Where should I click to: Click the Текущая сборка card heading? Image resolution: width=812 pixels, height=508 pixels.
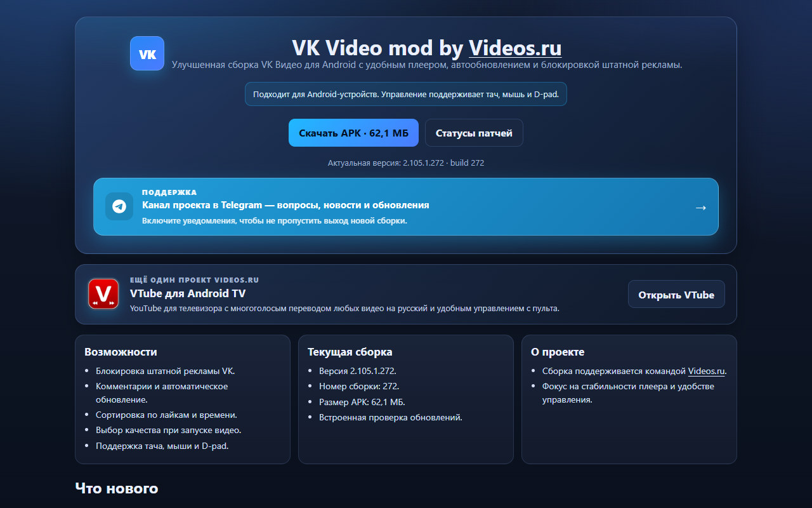coord(350,352)
